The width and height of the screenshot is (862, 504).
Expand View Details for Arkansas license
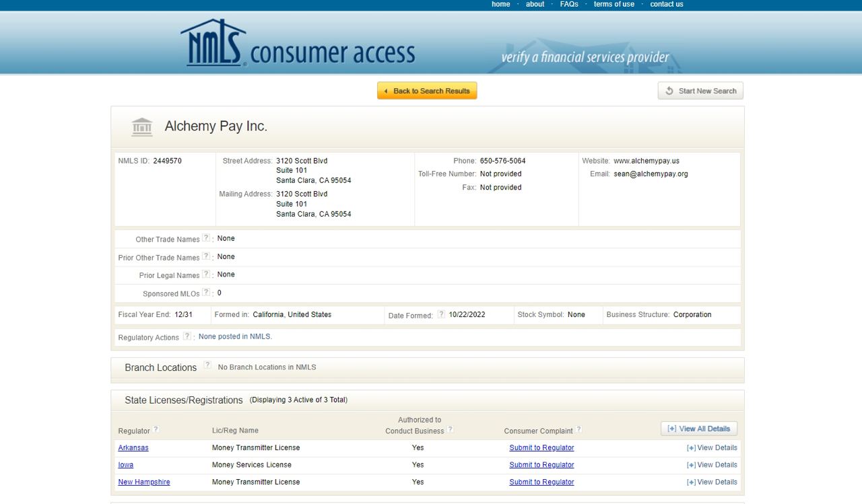coord(712,447)
